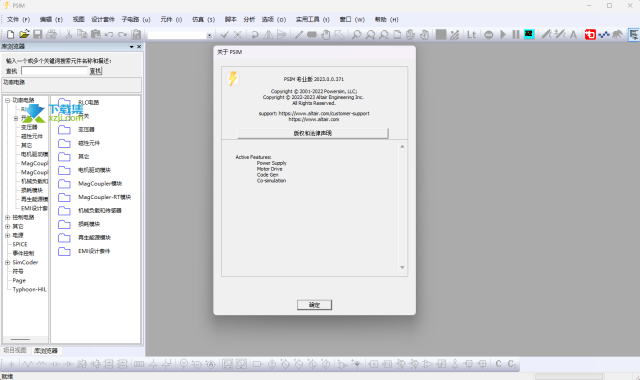Open the 仿真 (S) menu
640x380 pixels.
pos(203,19)
